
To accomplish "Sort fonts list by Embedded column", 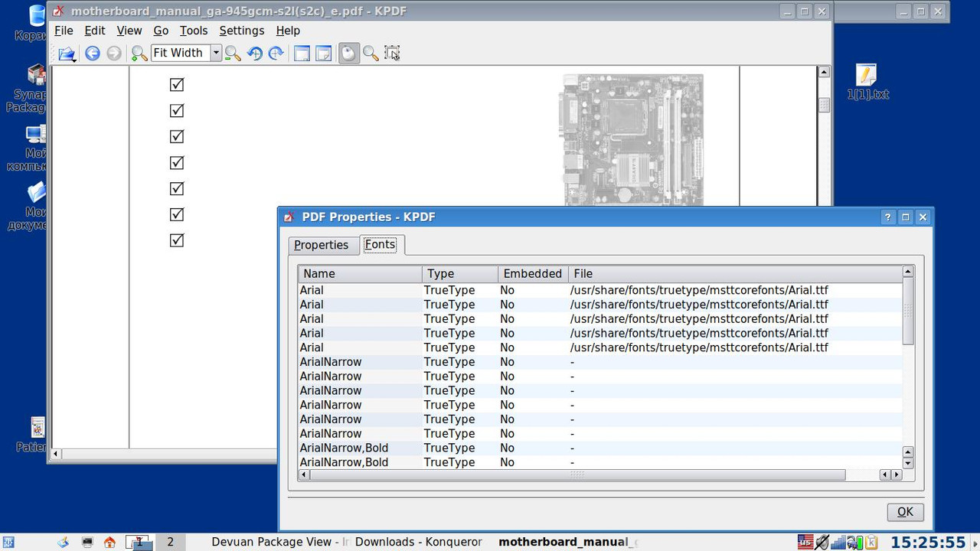I will coord(533,273).
